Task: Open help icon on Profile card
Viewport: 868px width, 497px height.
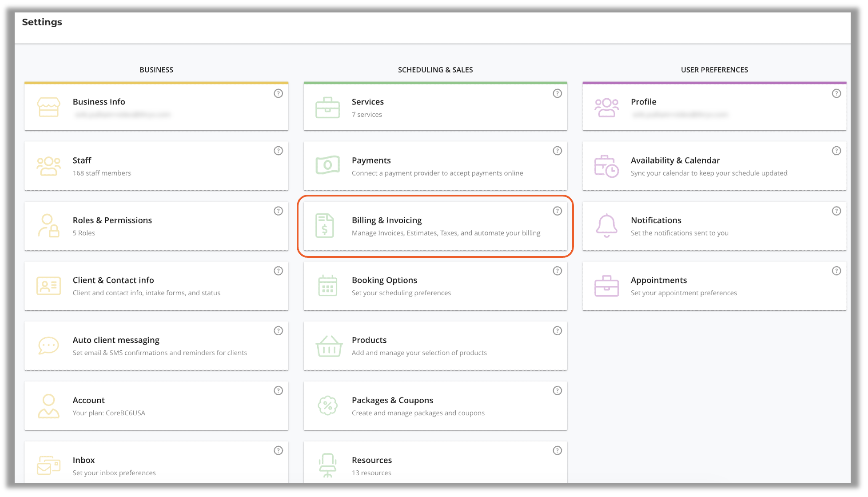Action: click(836, 93)
